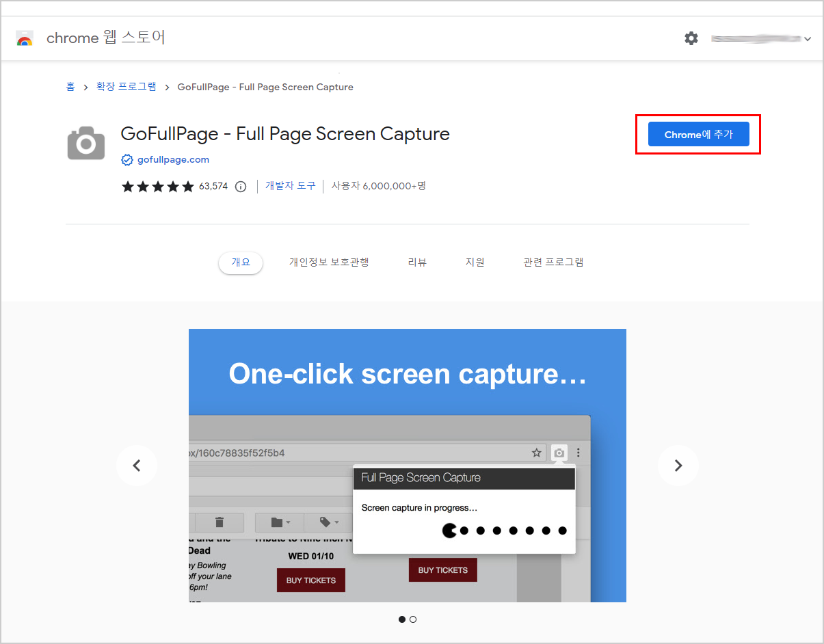Switch to the 관련 프로그램 tab

553,263
